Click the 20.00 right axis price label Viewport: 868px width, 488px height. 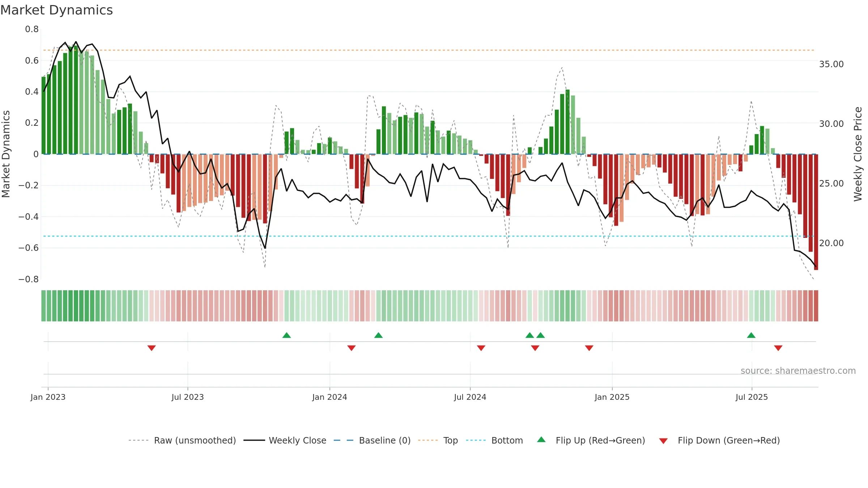(831, 243)
